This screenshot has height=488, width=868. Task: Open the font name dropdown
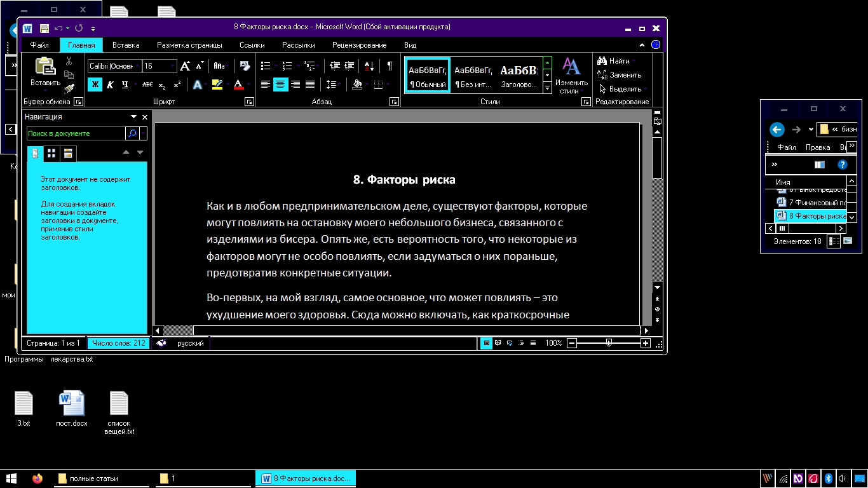click(137, 66)
